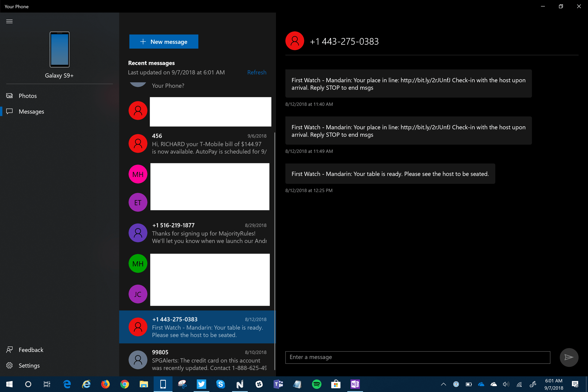
Task: Open the Photos section
Action: [x=27, y=96]
